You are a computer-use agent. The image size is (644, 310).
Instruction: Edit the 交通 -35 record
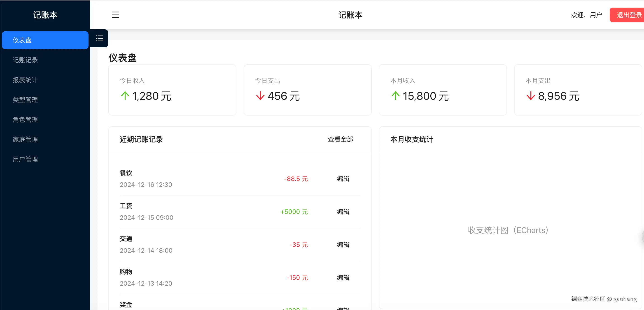(343, 245)
